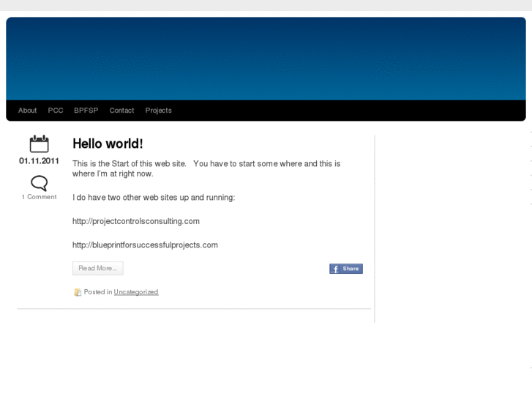Open the About menu item
This screenshot has width=532, height=399.
click(28, 111)
